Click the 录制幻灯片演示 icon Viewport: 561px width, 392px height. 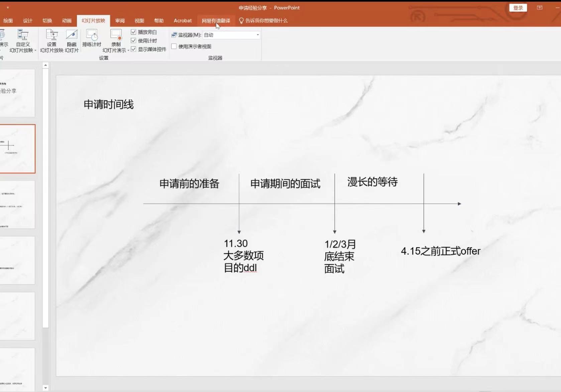coord(116,35)
